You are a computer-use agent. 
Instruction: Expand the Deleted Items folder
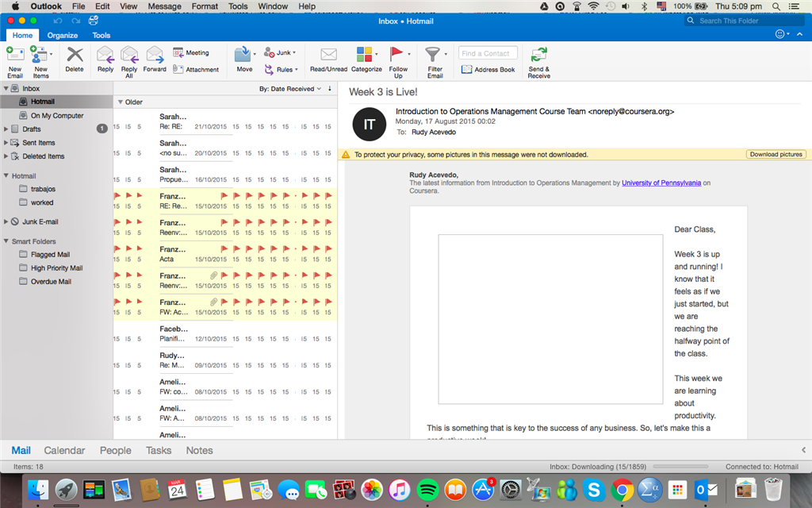click(x=6, y=156)
